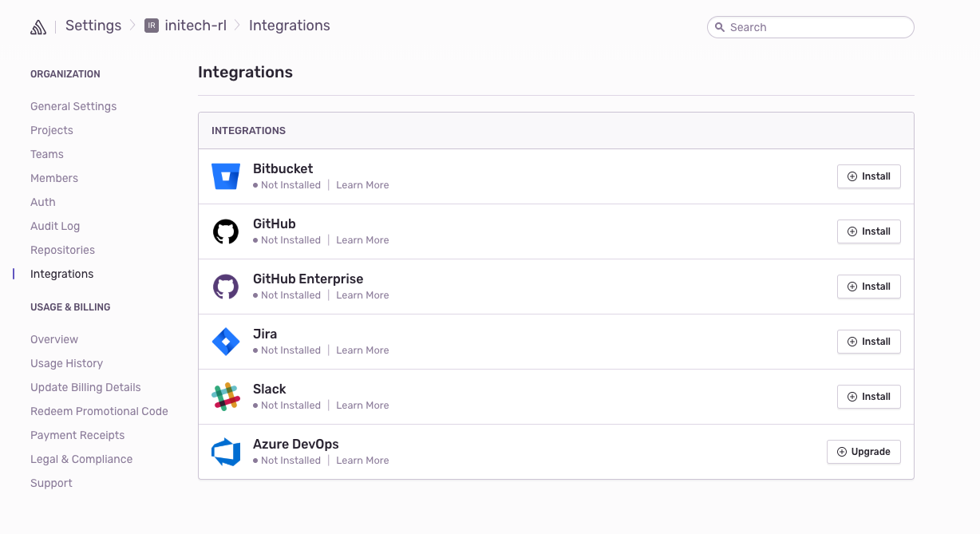The height and width of the screenshot is (534, 980).
Task: Click Upgrade for Azure DevOps
Action: pyautogui.click(x=863, y=452)
